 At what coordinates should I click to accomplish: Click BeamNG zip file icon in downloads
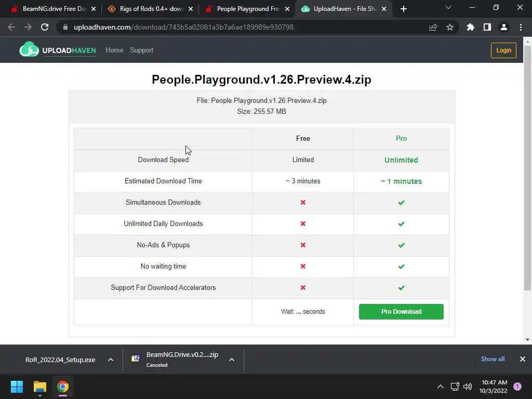(x=136, y=358)
